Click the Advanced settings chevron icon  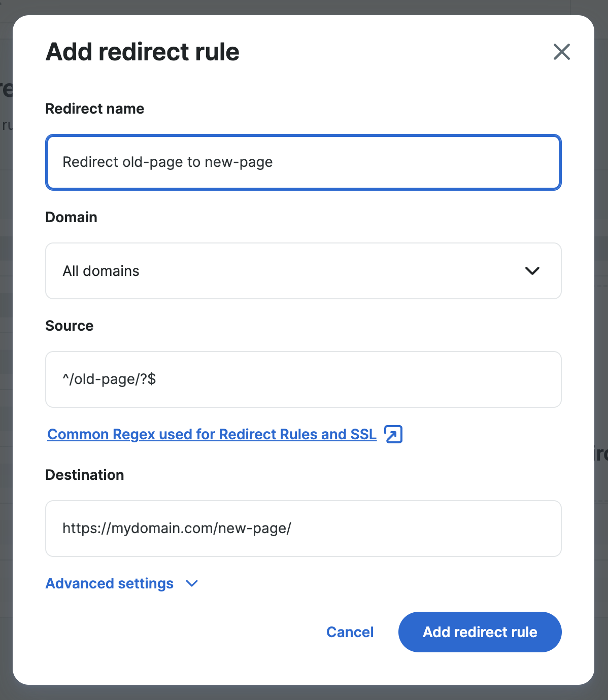(x=191, y=584)
